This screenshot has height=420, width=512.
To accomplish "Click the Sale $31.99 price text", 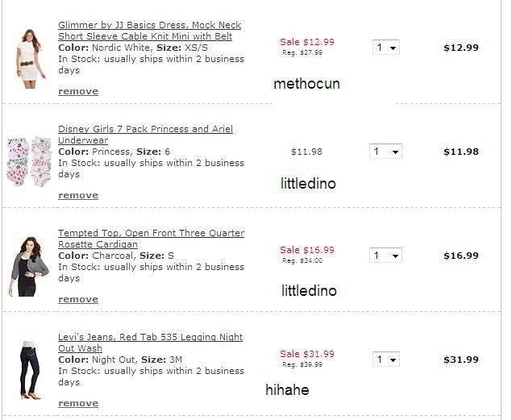I will pos(307,354).
